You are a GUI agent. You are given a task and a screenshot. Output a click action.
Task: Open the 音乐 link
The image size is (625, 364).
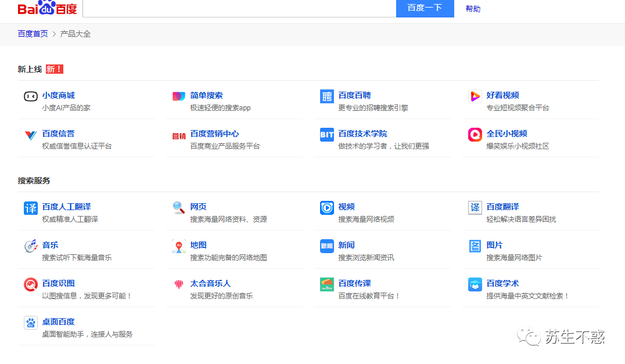point(50,246)
